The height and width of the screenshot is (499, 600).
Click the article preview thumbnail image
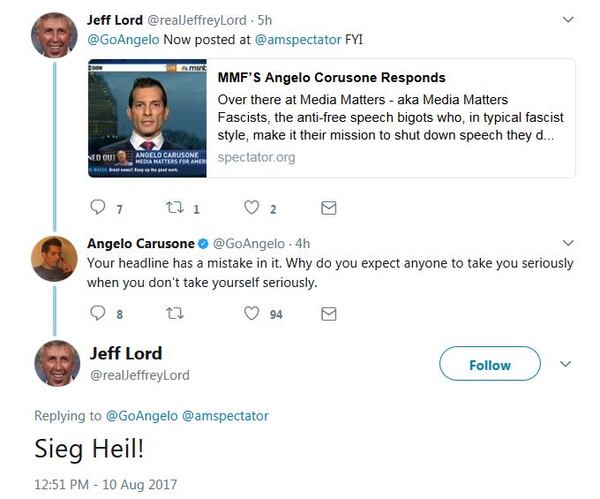147,118
